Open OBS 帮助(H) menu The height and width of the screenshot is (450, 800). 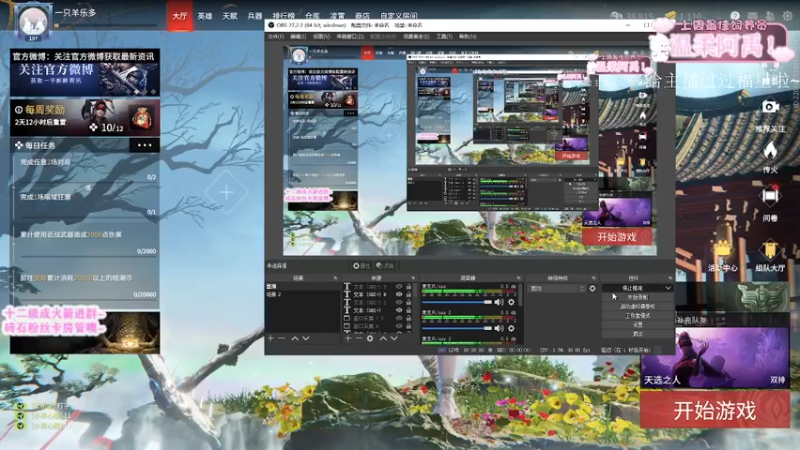tap(467, 37)
